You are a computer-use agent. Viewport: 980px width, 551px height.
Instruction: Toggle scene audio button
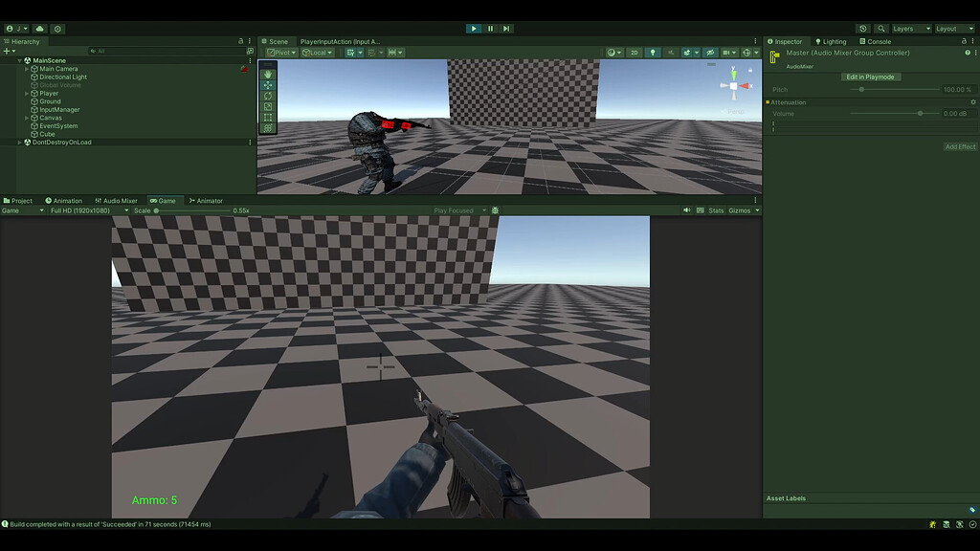671,53
